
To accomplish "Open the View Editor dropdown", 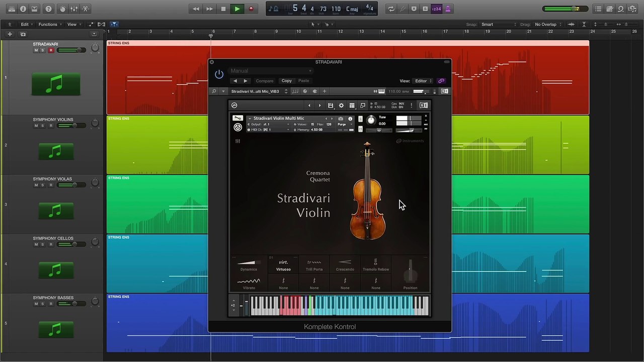I will (423, 81).
